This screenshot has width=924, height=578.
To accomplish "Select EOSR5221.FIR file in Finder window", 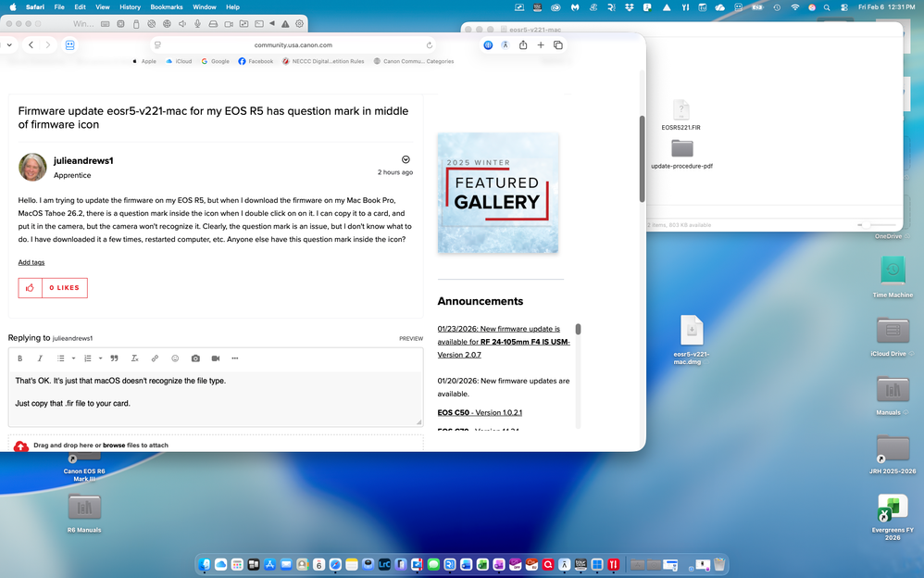I will (x=681, y=115).
